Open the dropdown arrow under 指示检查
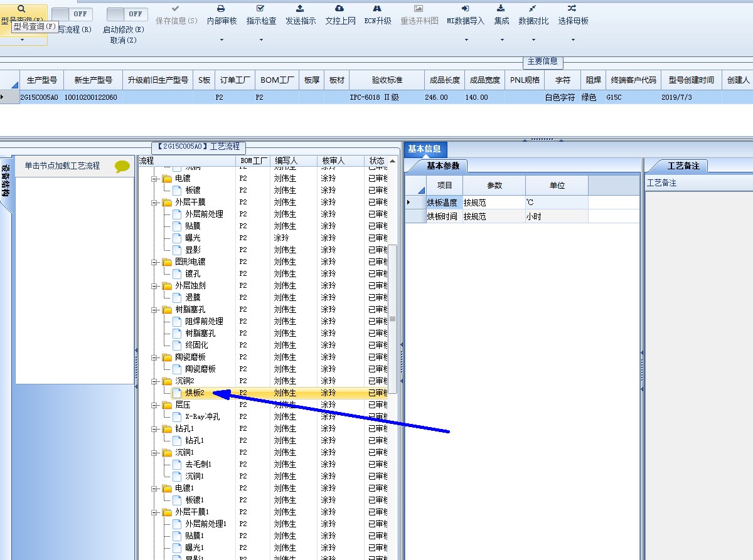Image resolution: width=753 pixels, height=560 pixels. (x=261, y=40)
